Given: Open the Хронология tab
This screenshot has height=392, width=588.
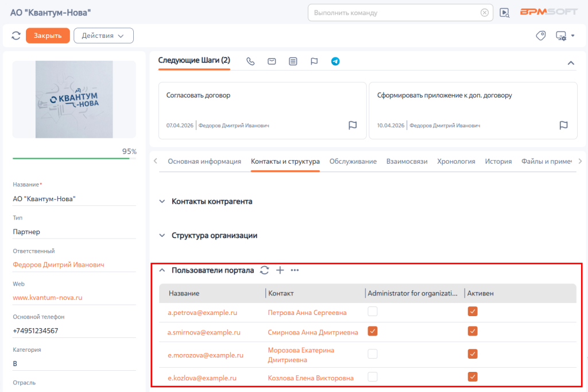Looking at the screenshot, I should [x=456, y=162].
